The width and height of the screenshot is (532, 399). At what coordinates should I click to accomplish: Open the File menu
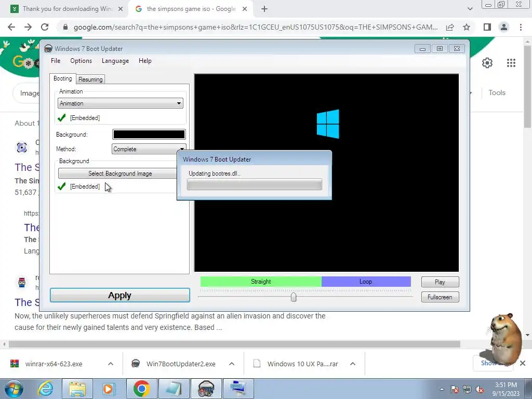(56, 61)
